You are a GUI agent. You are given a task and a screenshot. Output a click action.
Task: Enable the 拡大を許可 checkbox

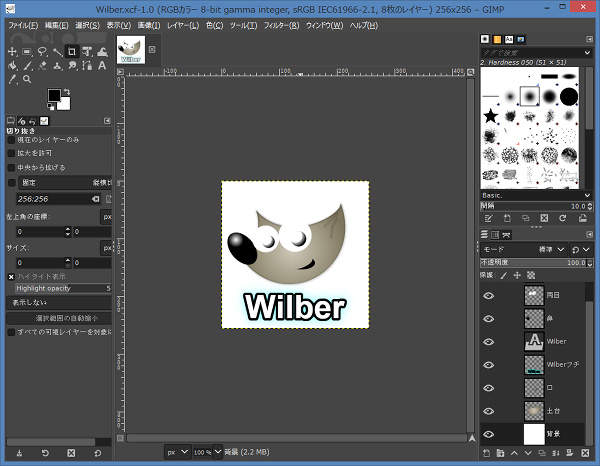pos(12,154)
